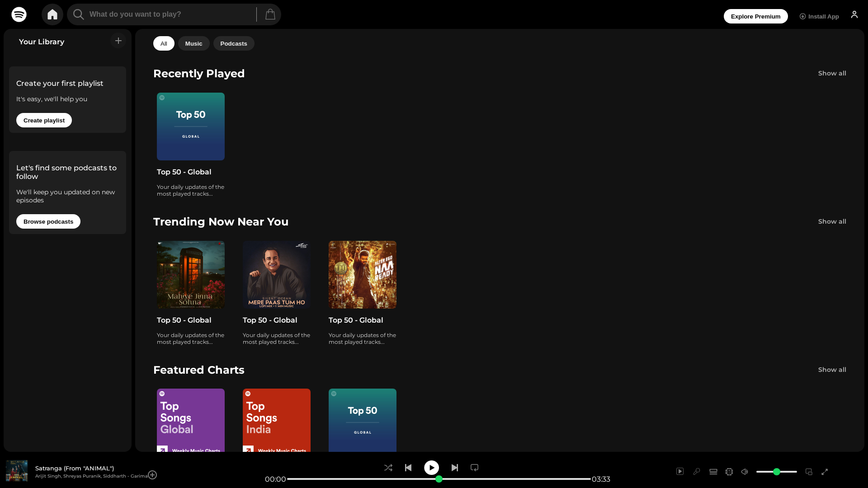
Task: Click the song progress bar
Action: tap(439, 479)
